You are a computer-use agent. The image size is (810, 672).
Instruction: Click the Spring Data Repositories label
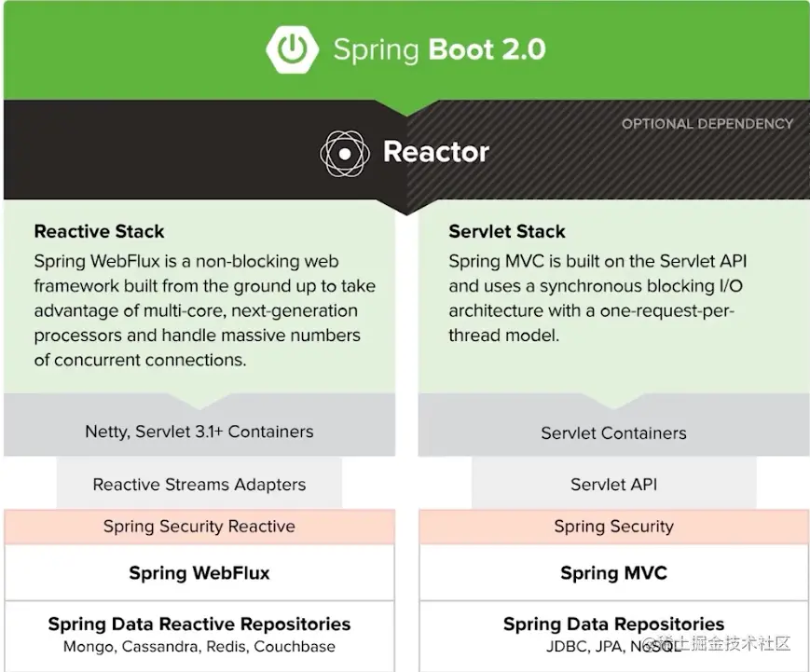(x=613, y=624)
